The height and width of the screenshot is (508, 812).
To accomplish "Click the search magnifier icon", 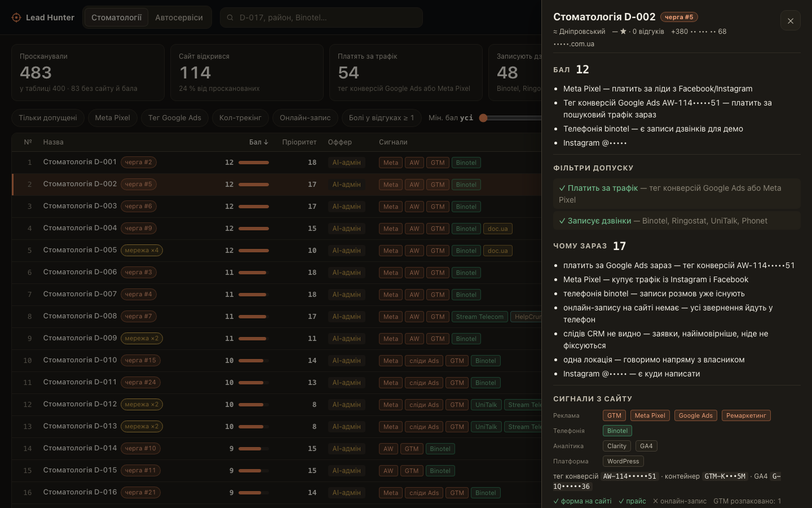I will (230, 17).
